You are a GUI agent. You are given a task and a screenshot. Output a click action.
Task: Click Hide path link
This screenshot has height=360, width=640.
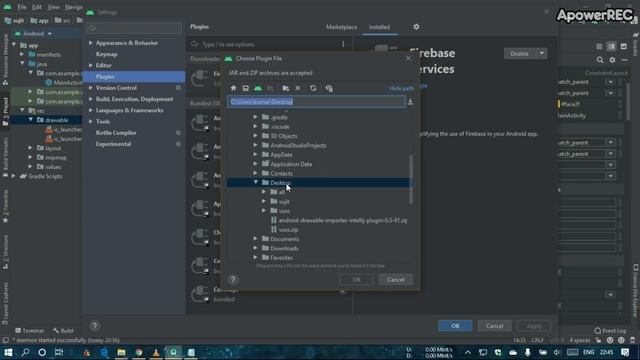coord(402,88)
